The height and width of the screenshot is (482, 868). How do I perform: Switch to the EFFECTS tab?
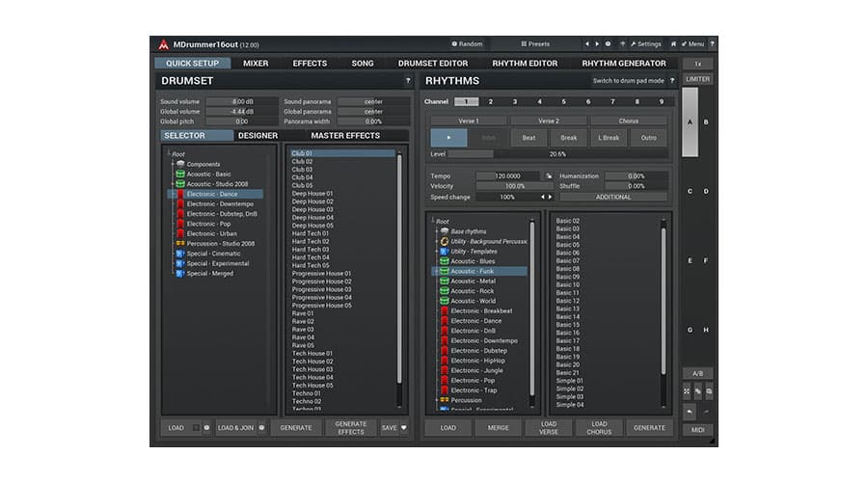pos(310,63)
